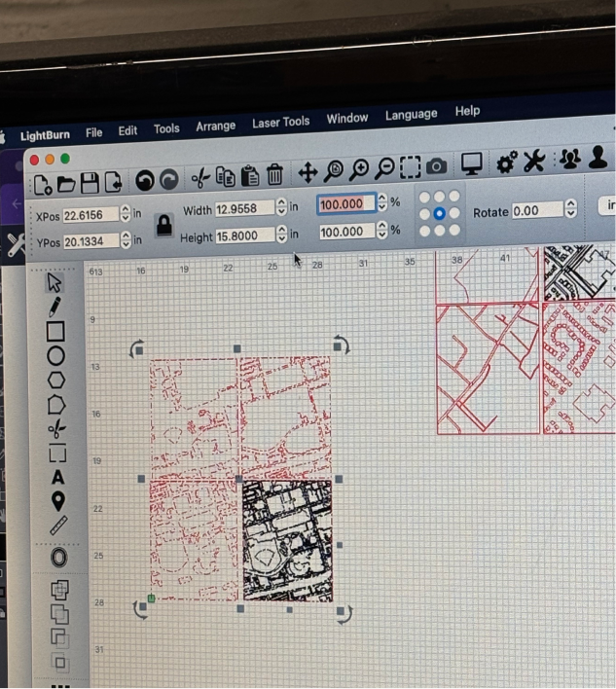
Task: Select the Rectangle tool
Action: 55,331
